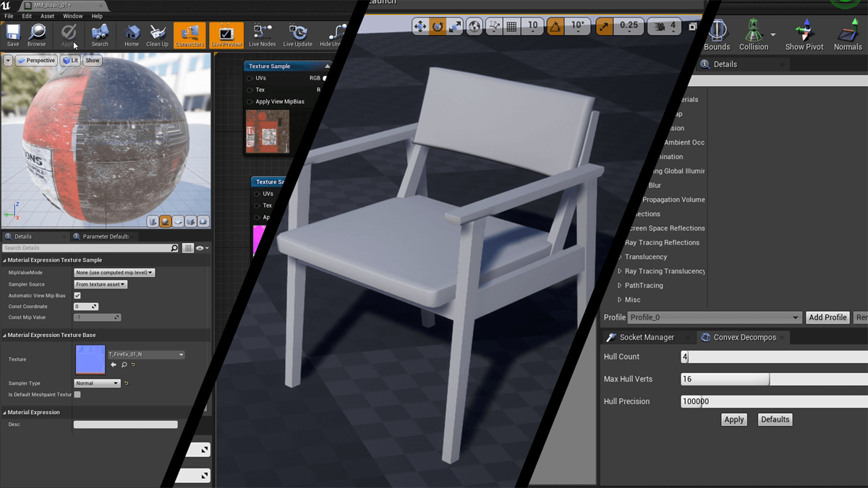
Task: Enable the Is Default Meshpaint Texture checkbox
Action: click(x=77, y=394)
